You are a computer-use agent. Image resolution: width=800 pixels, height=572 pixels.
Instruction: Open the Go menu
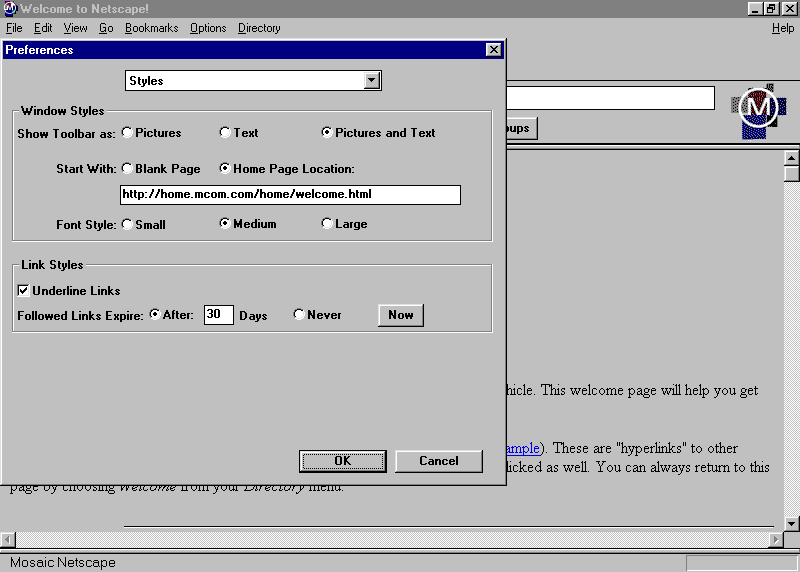106,28
